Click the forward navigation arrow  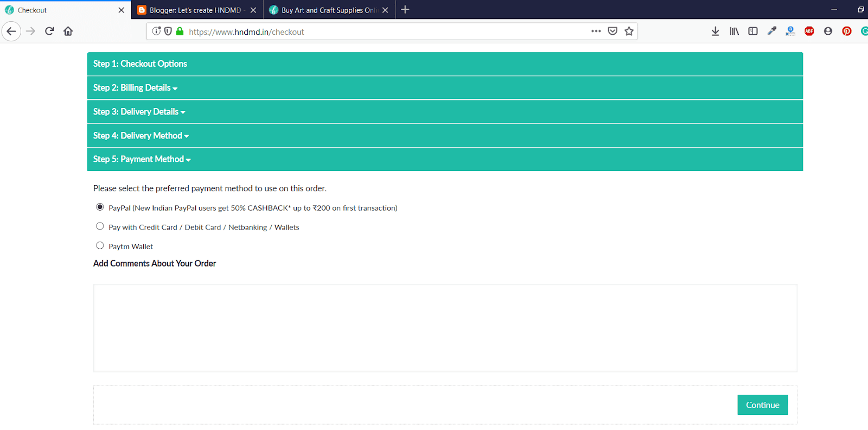coord(31,31)
